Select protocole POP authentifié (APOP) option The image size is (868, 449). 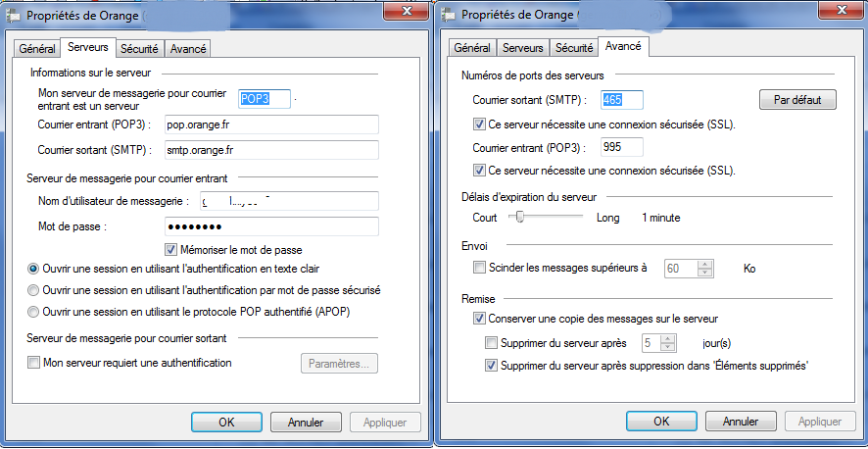(33, 312)
